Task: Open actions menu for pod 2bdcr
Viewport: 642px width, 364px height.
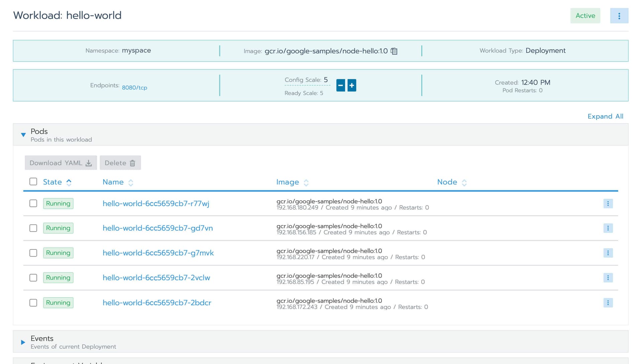Action: tap(608, 303)
